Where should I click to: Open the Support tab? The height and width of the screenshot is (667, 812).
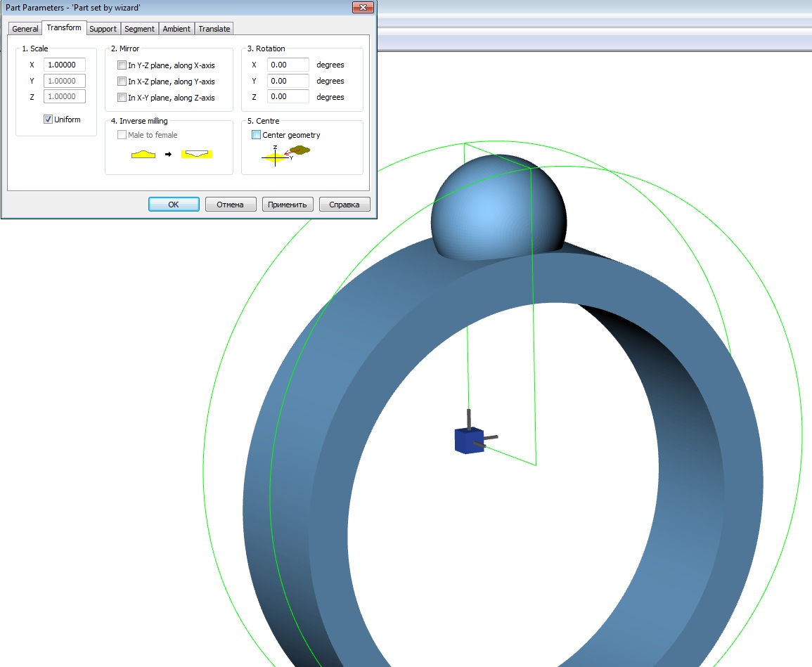[x=103, y=29]
